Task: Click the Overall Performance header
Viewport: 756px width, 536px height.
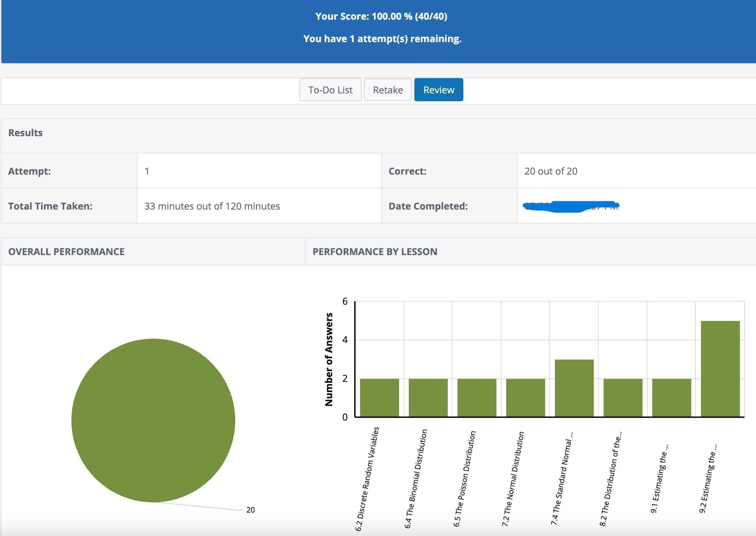Action: coord(66,252)
